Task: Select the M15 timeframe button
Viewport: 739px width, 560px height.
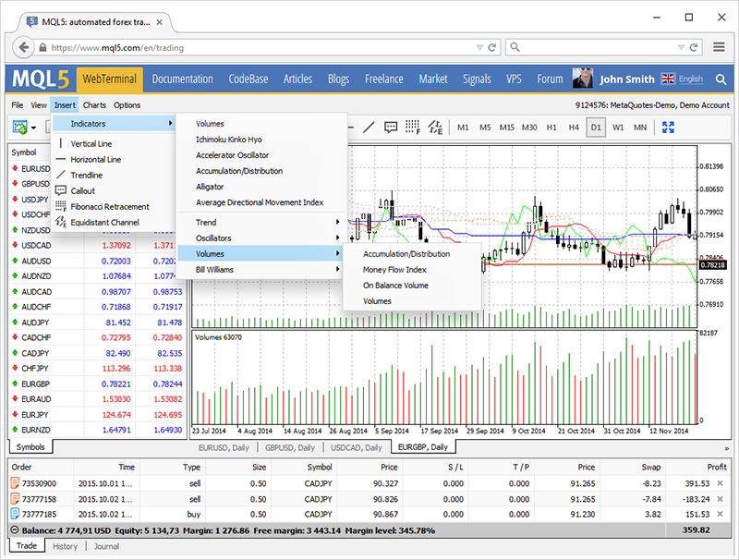Action: click(x=506, y=128)
